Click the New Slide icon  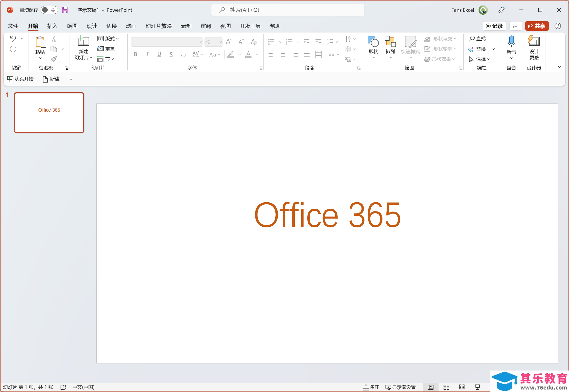coord(83,41)
